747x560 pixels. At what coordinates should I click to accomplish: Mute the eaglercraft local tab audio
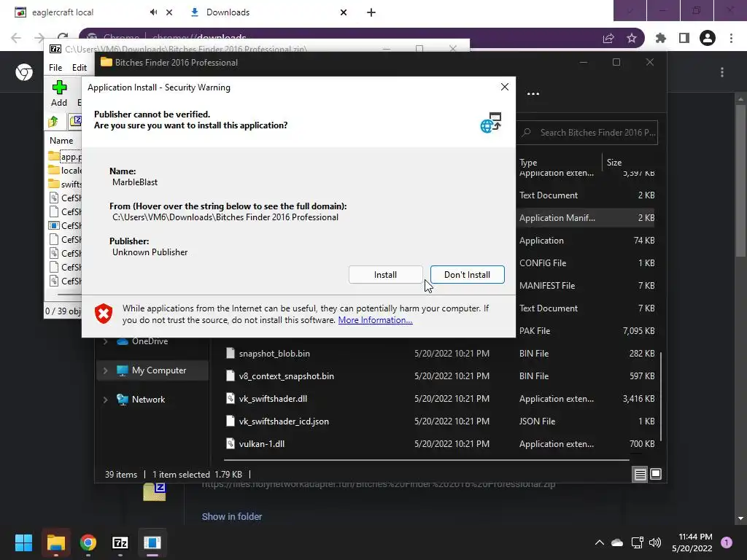click(153, 12)
